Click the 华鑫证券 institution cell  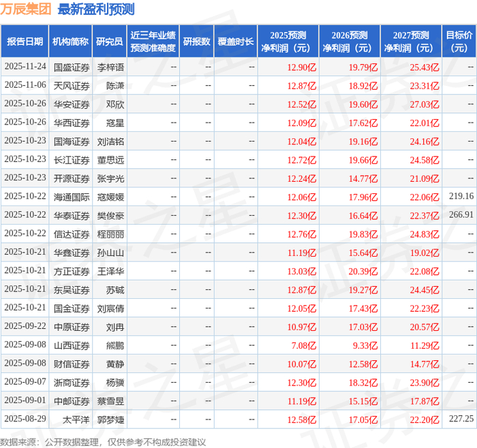coord(72,253)
